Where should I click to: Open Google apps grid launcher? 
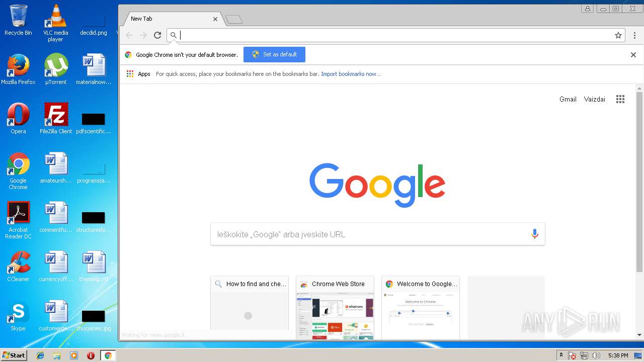(x=620, y=99)
